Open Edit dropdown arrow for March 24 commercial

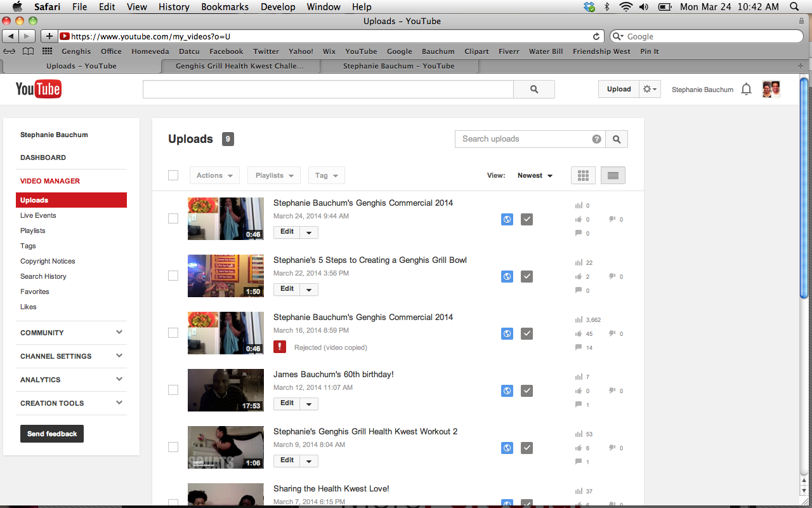click(x=309, y=232)
